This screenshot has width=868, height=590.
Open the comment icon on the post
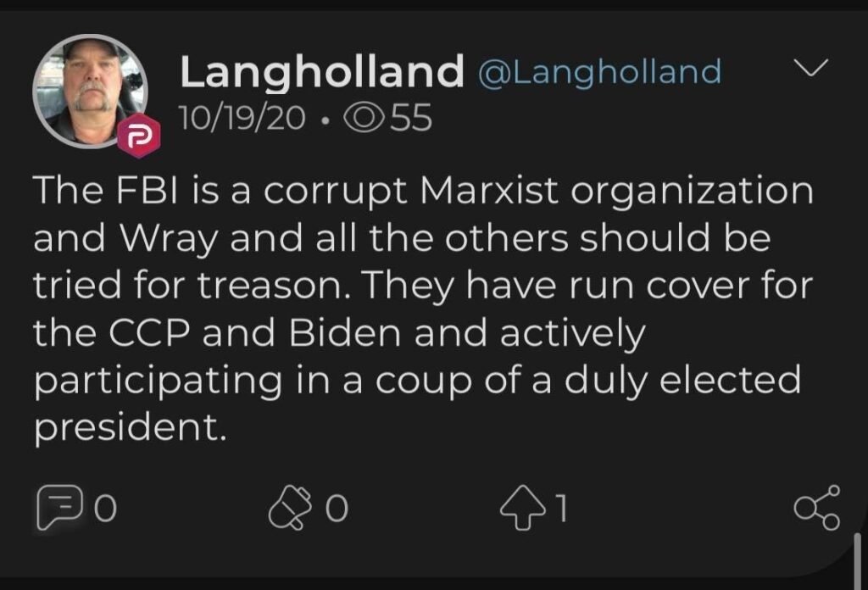point(55,508)
